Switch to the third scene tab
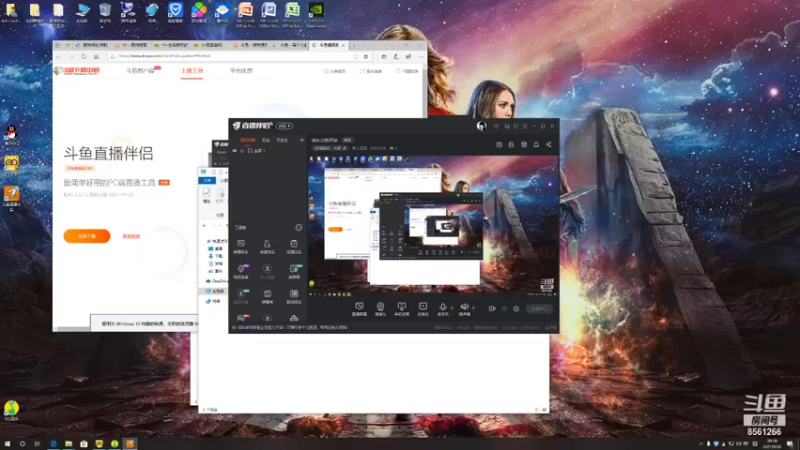Viewport: 800px width, 450px height. pos(282,140)
